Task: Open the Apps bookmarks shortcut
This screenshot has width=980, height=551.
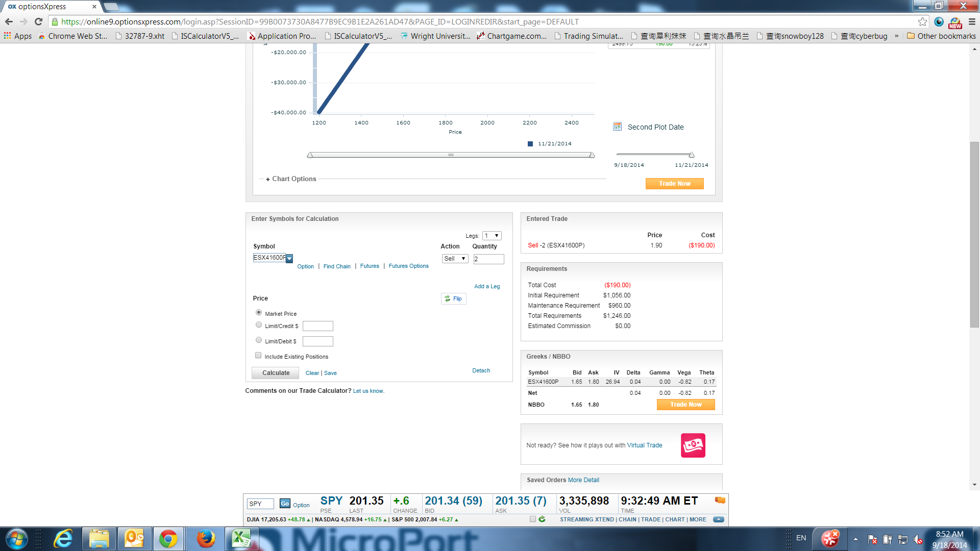Action: (x=18, y=36)
